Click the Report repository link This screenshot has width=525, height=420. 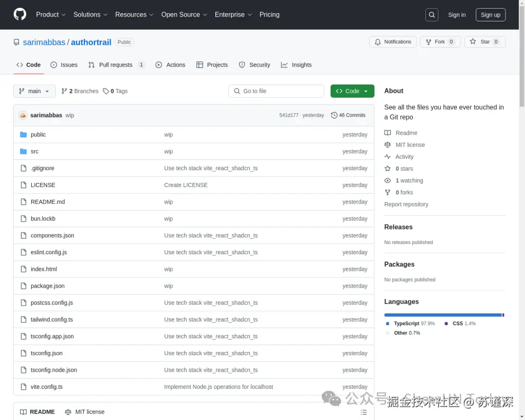406,204
